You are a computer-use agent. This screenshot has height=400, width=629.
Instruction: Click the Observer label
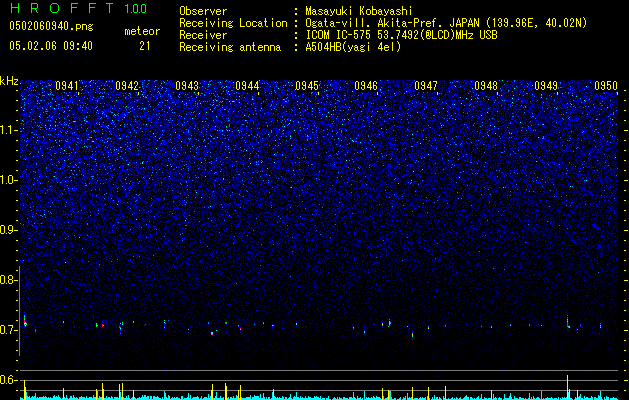pyautogui.click(x=203, y=11)
